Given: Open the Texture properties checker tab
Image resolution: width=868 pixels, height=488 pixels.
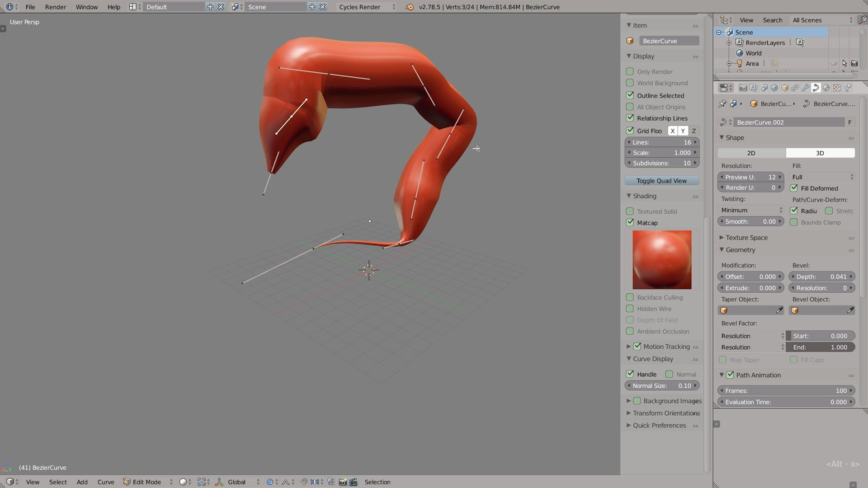Looking at the screenshot, I should click(x=837, y=88).
